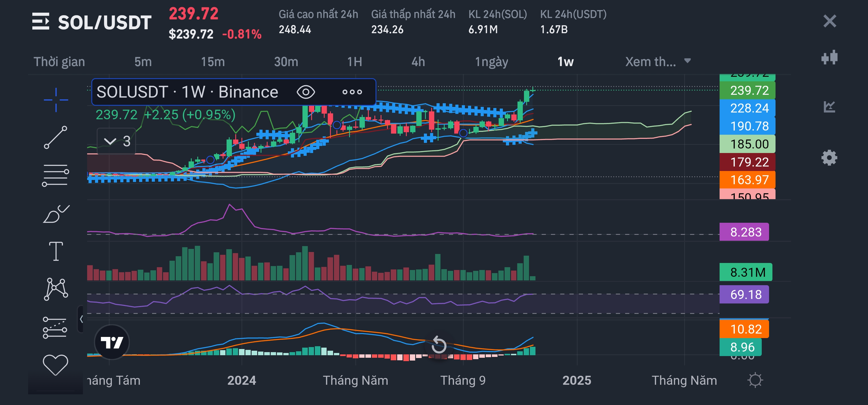Click the orange 163.97 price label
This screenshot has height=405, width=868.
tap(747, 180)
